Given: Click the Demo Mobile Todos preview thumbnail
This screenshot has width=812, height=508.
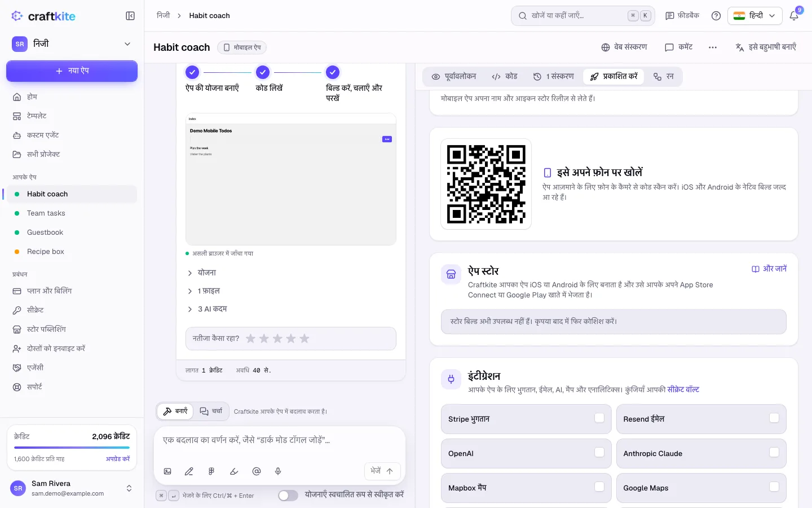Looking at the screenshot, I should 291,179.
